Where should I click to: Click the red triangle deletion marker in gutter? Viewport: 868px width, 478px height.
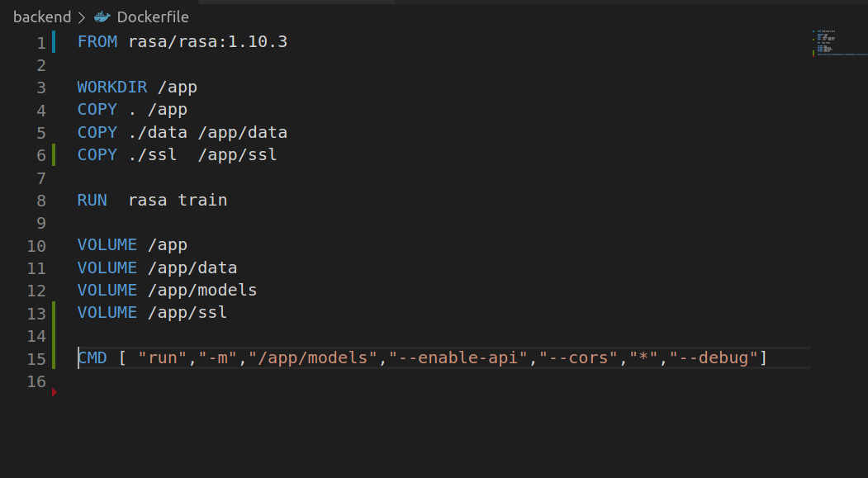click(55, 392)
